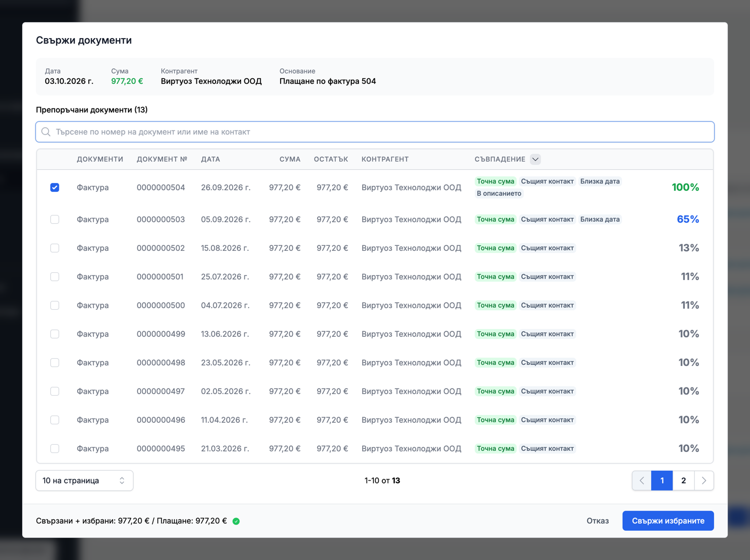Tick the checkbox for invoice 0000000500
Viewport: 750px width, 560px height.
pos(55,305)
